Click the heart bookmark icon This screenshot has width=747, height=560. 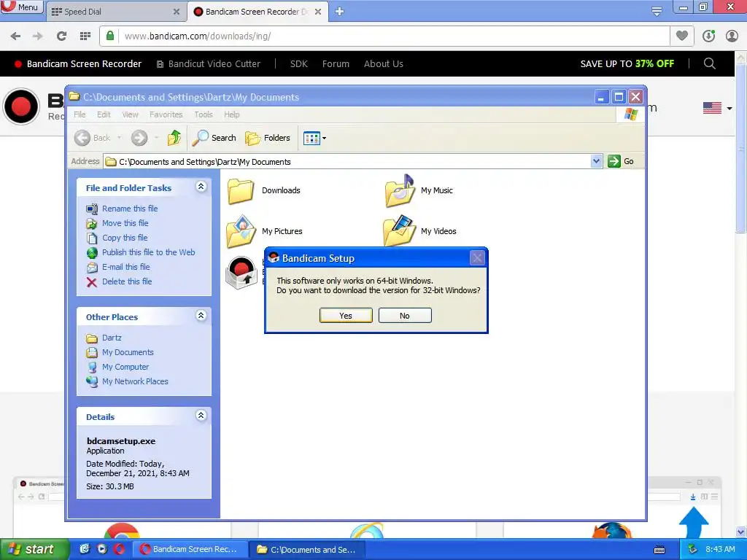click(682, 36)
